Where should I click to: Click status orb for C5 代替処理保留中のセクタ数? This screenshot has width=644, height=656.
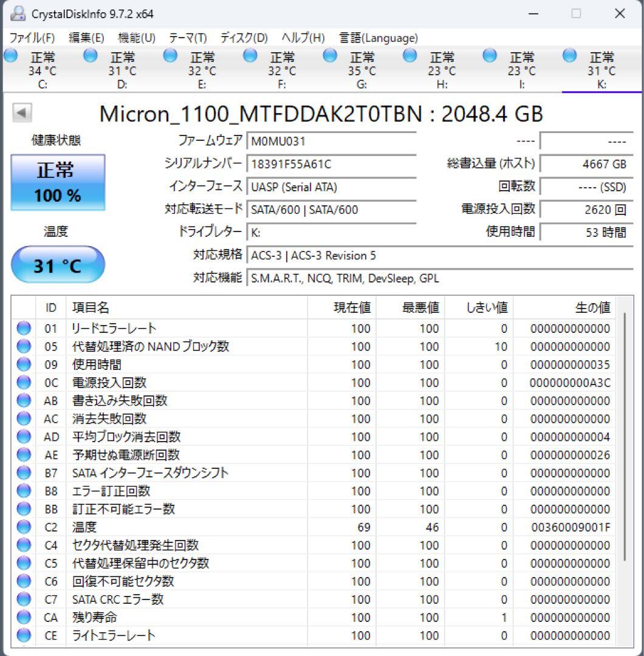[x=24, y=563]
